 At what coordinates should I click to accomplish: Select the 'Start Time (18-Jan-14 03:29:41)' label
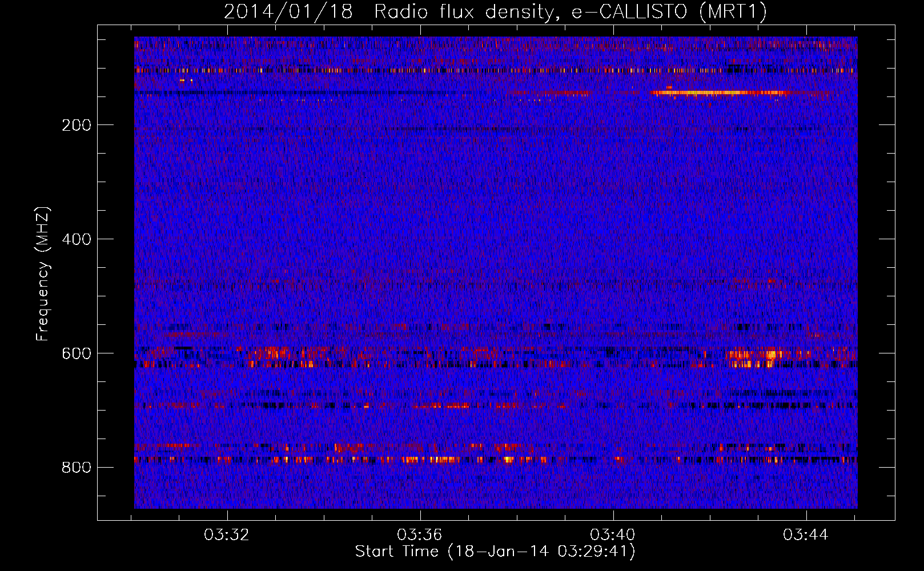pyautogui.click(x=495, y=552)
